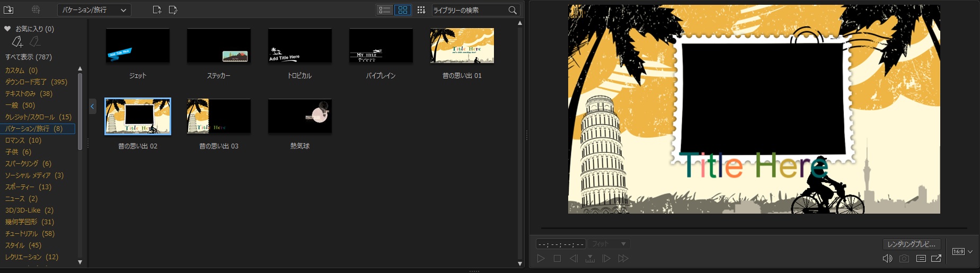Open the 16:9 aspect ratio dropdown
980x273 pixels.
963,251
